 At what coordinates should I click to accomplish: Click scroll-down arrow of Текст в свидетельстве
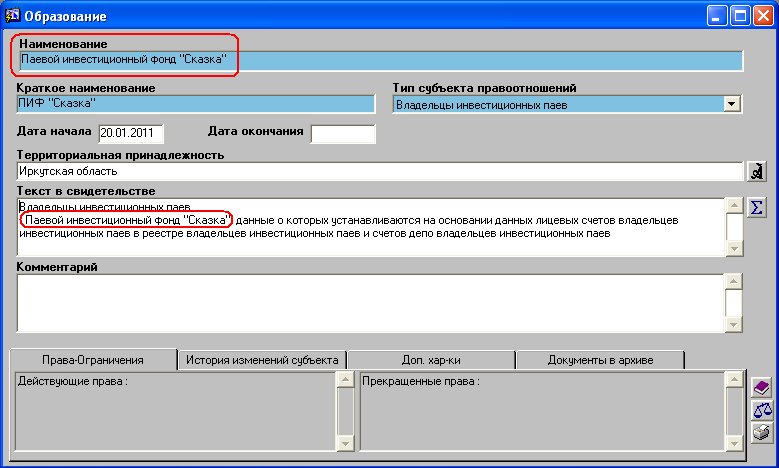pyautogui.click(x=734, y=249)
